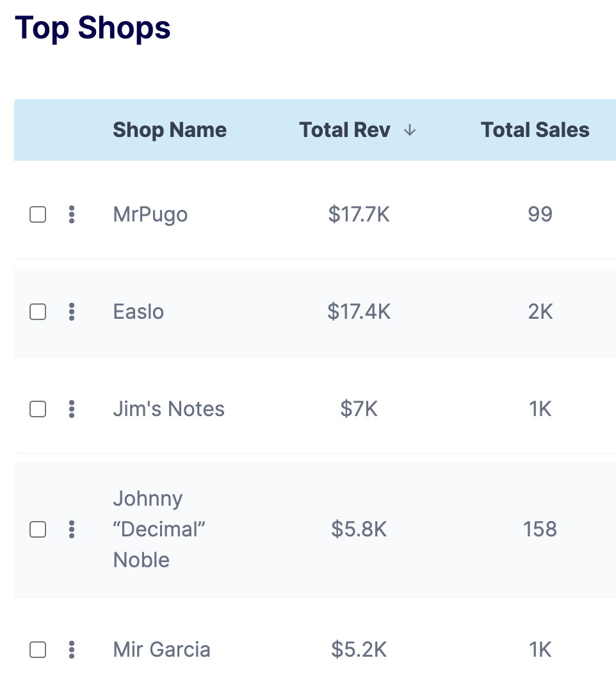This screenshot has width=616, height=690.
Task: Tick the checkbox next to Easlo
Action: [x=38, y=312]
